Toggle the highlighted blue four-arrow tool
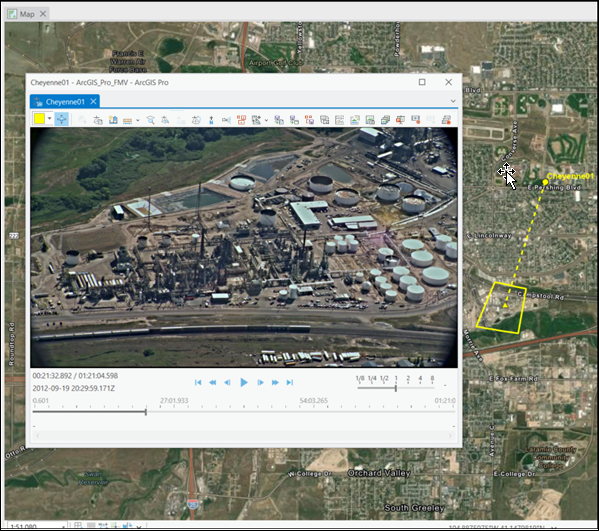This screenshot has width=599, height=531. 62,119
